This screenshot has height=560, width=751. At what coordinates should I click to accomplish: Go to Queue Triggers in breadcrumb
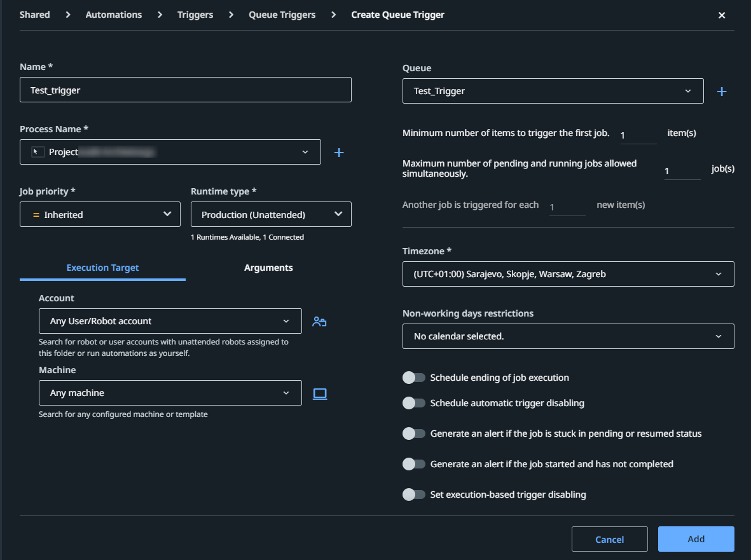click(x=282, y=15)
